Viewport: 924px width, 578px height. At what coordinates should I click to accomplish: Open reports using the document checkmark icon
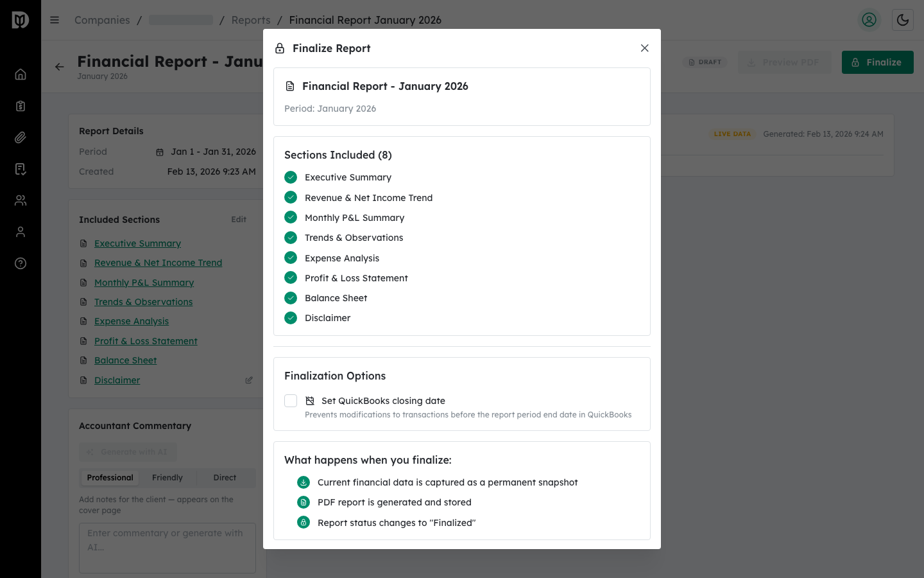[x=20, y=168]
